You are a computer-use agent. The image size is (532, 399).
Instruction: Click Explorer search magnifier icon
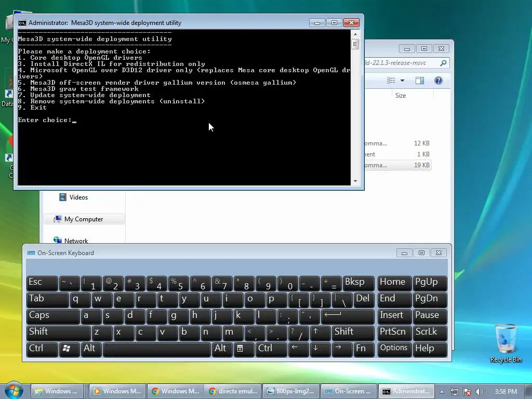pos(443,63)
